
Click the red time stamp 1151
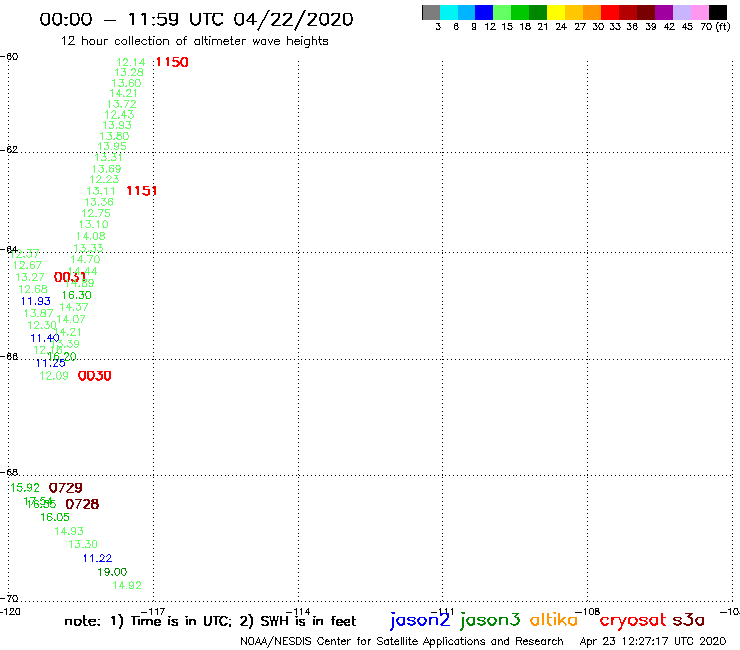(142, 191)
